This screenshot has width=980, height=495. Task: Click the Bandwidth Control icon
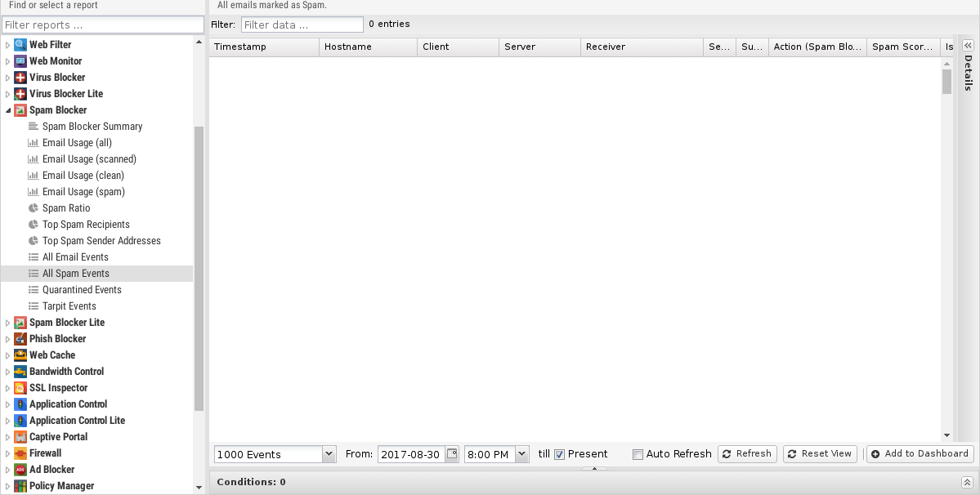20,372
